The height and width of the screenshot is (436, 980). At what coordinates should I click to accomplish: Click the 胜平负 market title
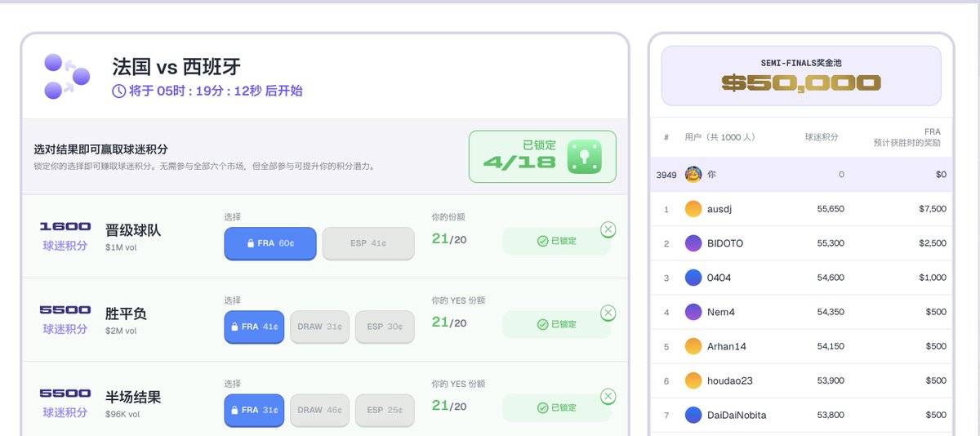[126, 314]
